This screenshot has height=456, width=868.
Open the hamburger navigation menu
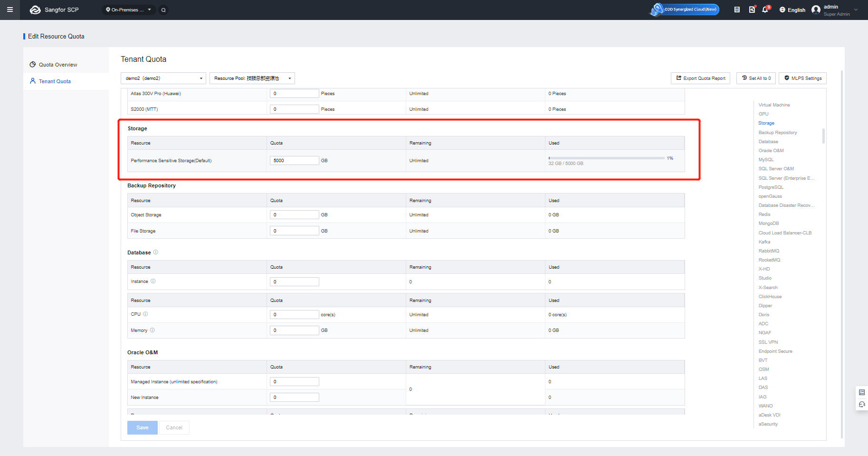point(10,10)
